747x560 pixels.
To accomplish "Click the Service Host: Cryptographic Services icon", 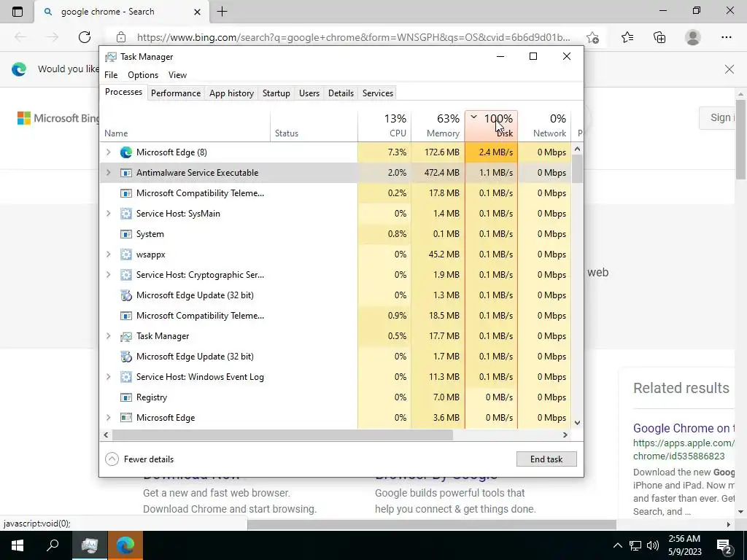I will (x=125, y=275).
